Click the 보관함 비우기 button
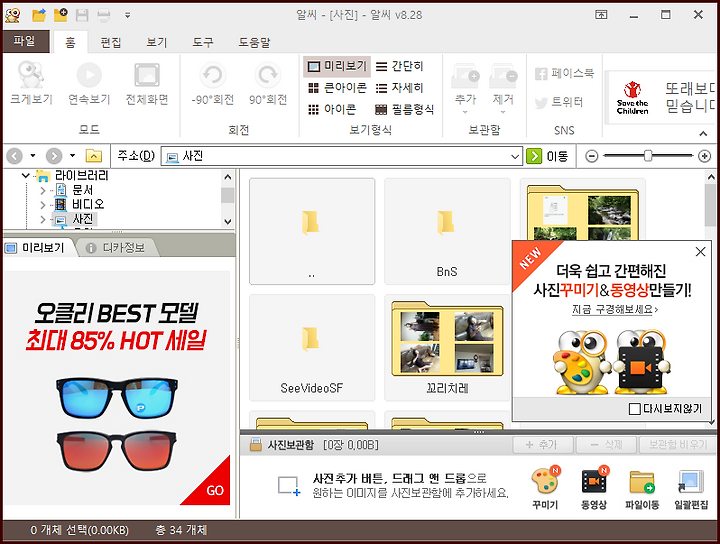This screenshot has height=544, width=720. [x=677, y=444]
